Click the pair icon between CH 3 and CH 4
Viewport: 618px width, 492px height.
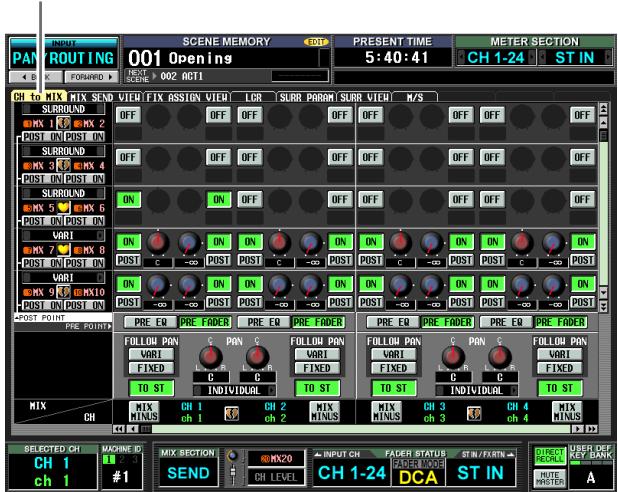pos(474,412)
